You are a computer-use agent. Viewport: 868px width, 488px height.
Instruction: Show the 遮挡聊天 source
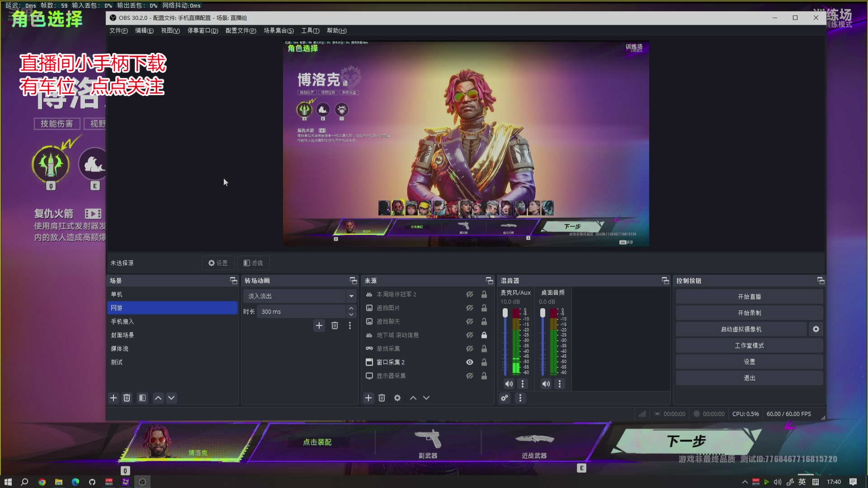(x=470, y=322)
